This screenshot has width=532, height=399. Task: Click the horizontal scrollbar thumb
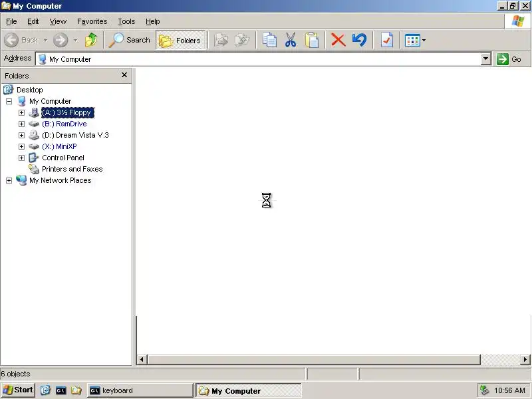314,359
